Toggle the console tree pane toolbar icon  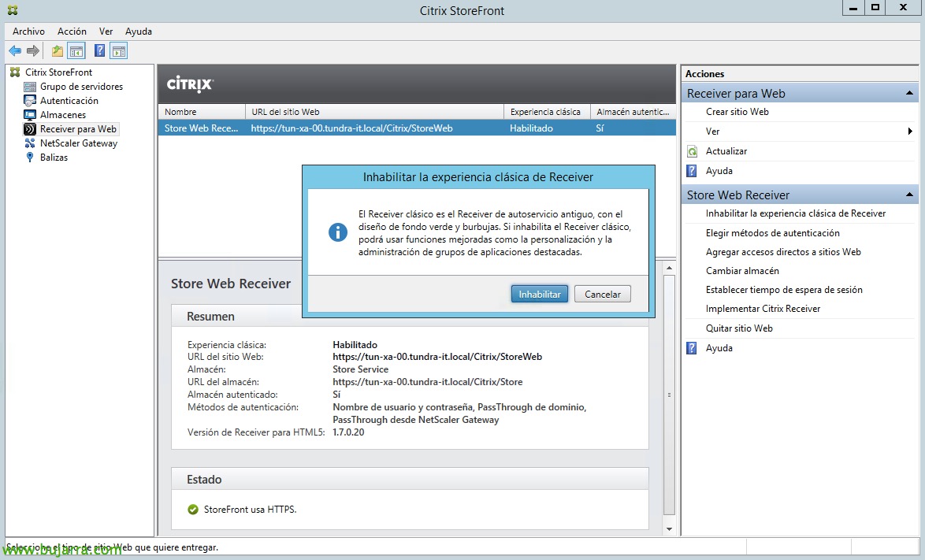76,51
